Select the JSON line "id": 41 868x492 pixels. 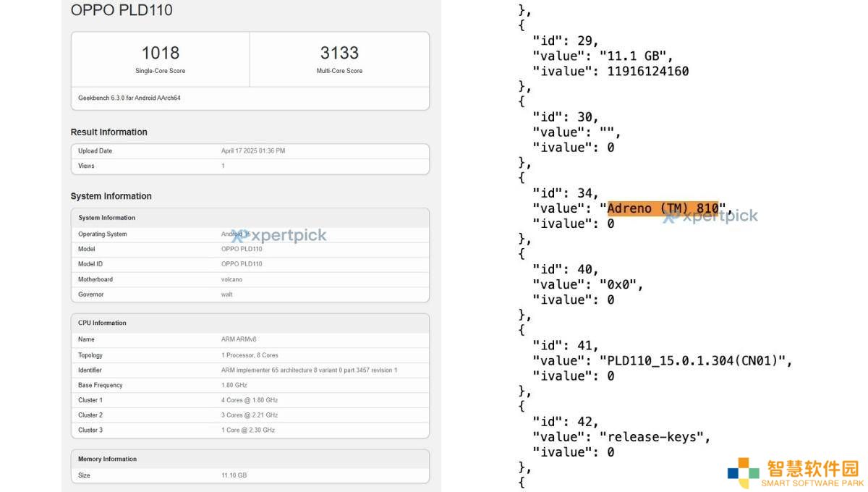pos(566,345)
